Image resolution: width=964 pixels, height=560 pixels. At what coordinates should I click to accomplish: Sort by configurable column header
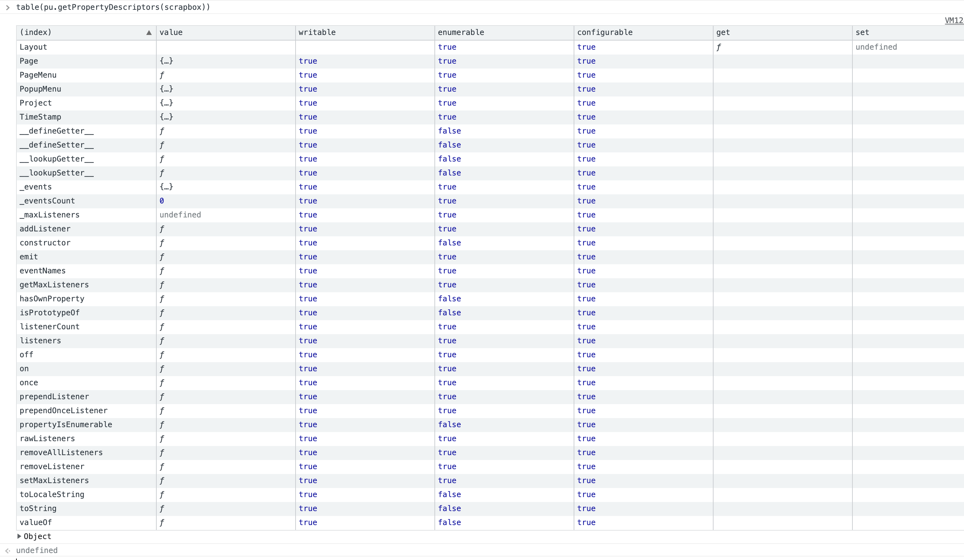(604, 33)
